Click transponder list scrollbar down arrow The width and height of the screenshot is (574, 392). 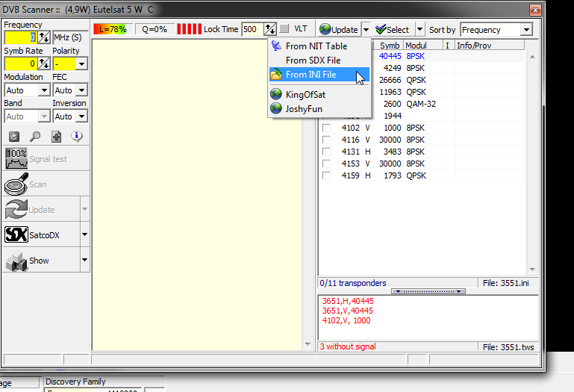(x=532, y=270)
